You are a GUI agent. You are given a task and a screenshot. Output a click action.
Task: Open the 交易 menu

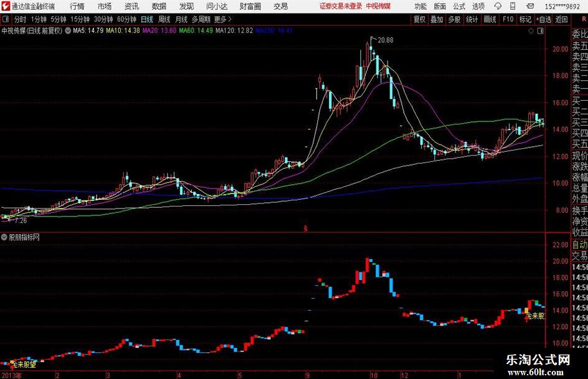(x=280, y=6)
